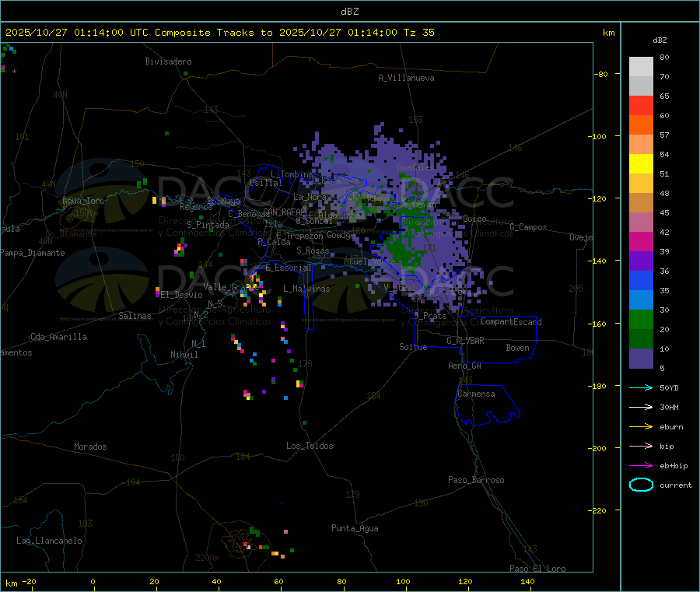Click the 'S_Pintada' map label
Image resolution: width=700 pixels, height=592 pixels.
(x=208, y=225)
